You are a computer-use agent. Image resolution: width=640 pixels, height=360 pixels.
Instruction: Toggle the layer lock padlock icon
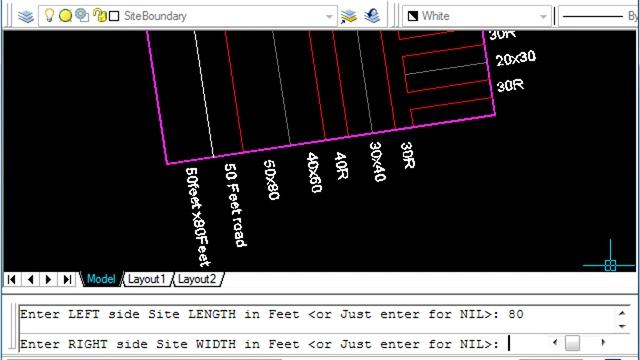[x=99, y=16]
